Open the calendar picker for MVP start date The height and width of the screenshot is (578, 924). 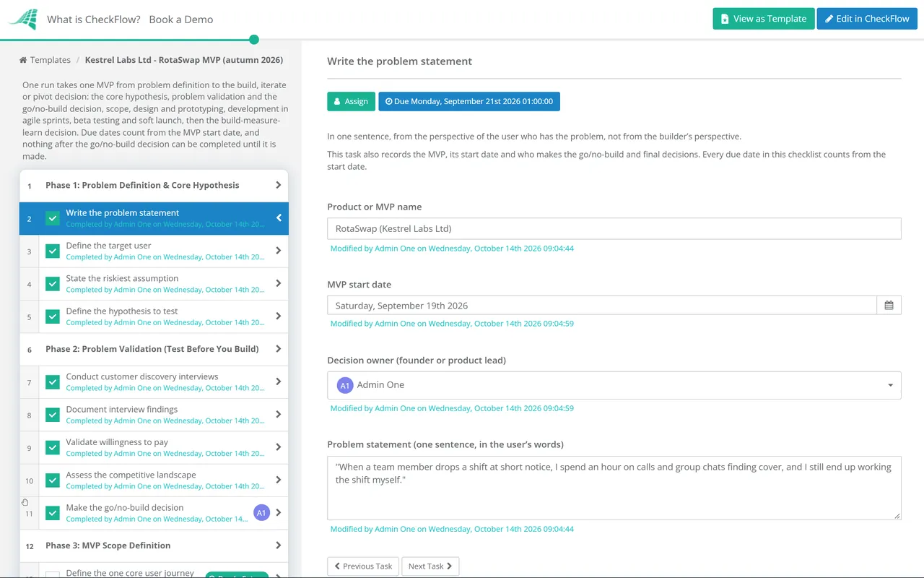pyautogui.click(x=889, y=306)
